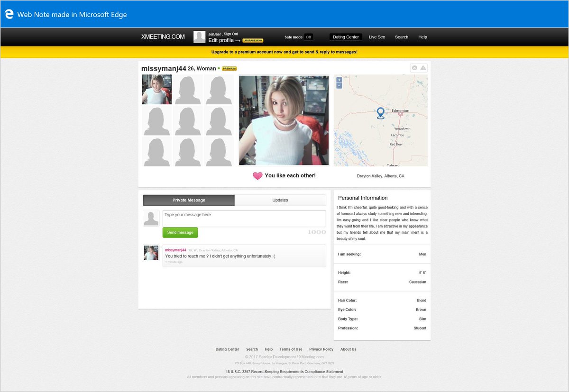Click the Profession value Student
Image resolution: width=569 pixels, height=392 pixels.
(x=420, y=328)
